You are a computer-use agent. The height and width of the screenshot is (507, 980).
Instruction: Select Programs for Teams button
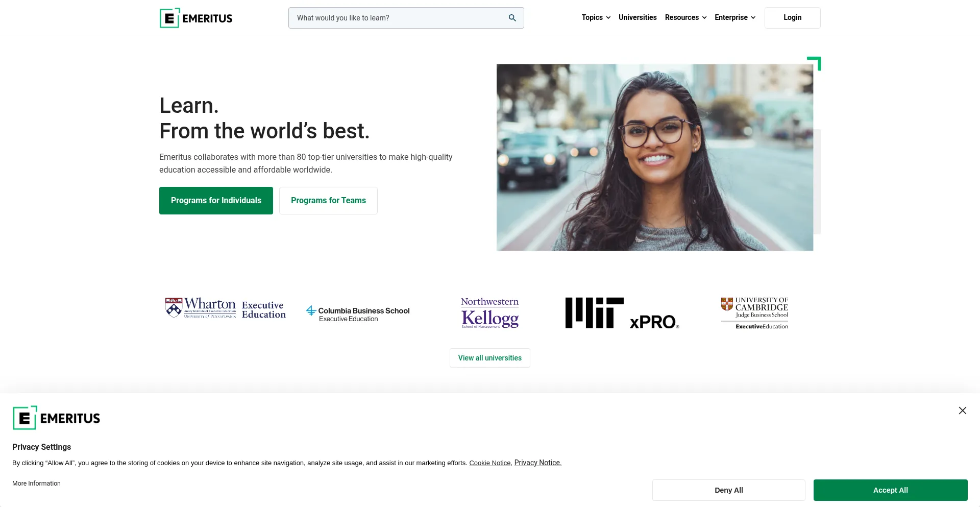coord(328,201)
